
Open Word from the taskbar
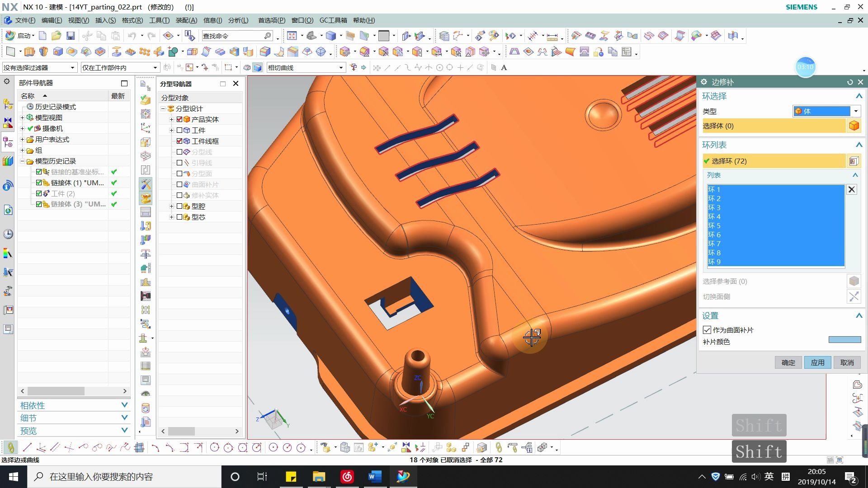click(375, 477)
